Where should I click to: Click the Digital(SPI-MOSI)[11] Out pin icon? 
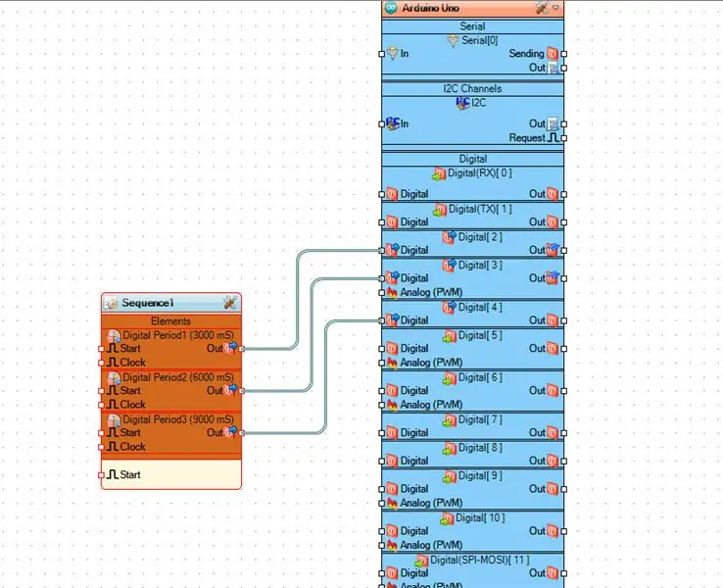[x=553, y=573]
